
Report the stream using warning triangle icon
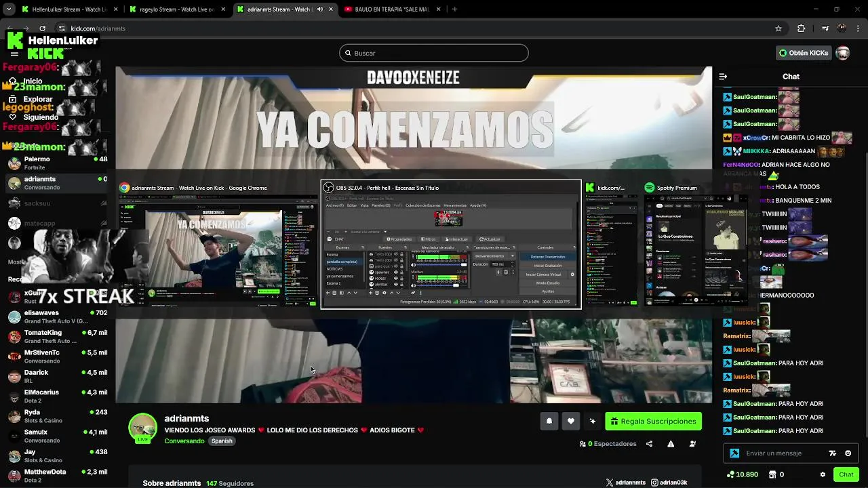coord(671,444)
